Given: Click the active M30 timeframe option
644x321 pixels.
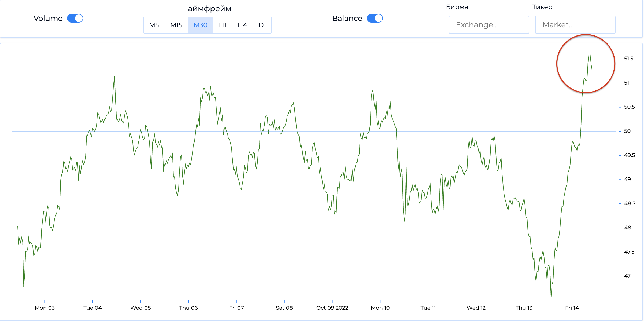Looking at the screenshot, I should pos(201,25).
